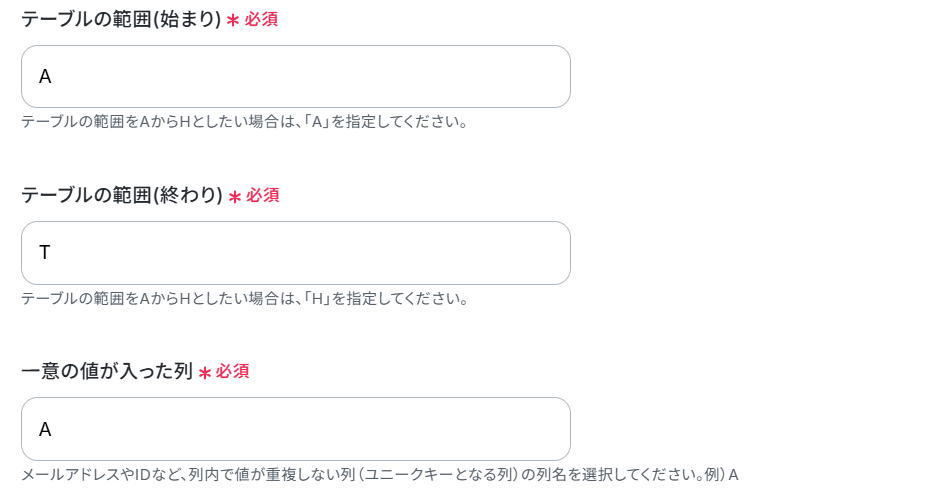950x488 pixels.
Task: Click the テーブルの範囲(終わり) label text
Action: tap(122, 195)
